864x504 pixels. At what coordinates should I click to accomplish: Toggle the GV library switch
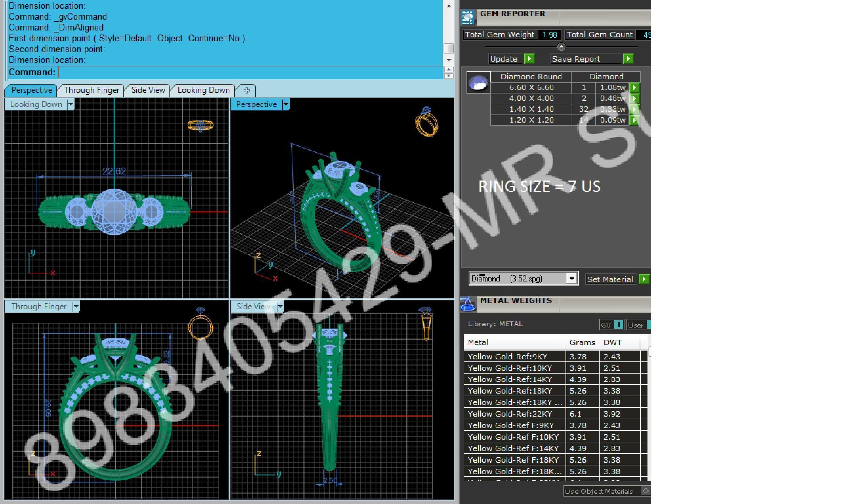pos(618,324)
